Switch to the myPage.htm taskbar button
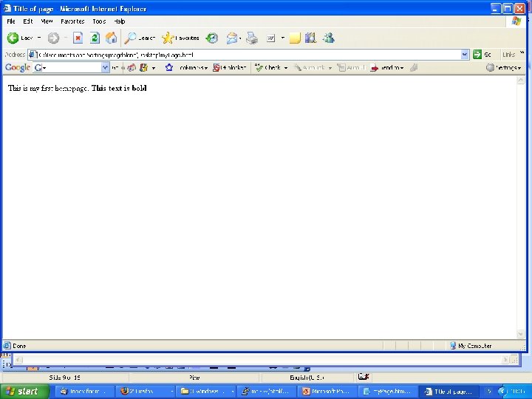The image size is (532, 399). [x=386, y=392]
